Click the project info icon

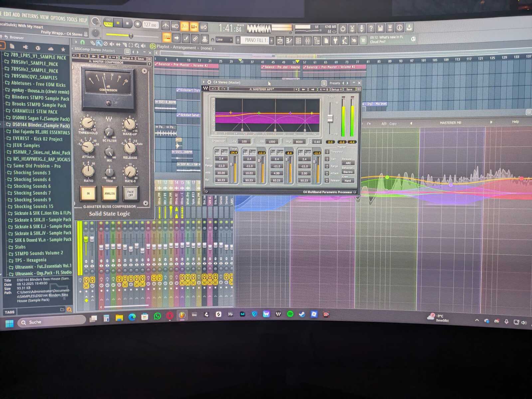pos(400,28)
